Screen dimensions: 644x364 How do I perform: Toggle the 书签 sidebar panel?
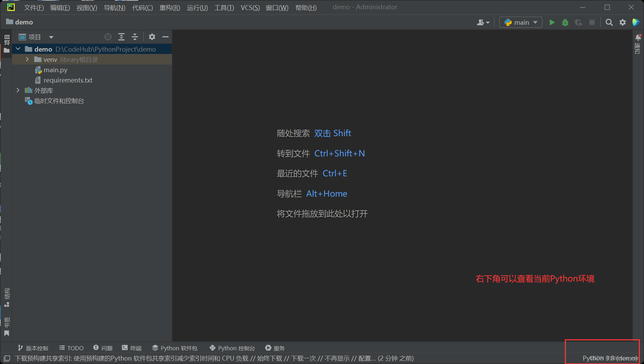(7, 325)
